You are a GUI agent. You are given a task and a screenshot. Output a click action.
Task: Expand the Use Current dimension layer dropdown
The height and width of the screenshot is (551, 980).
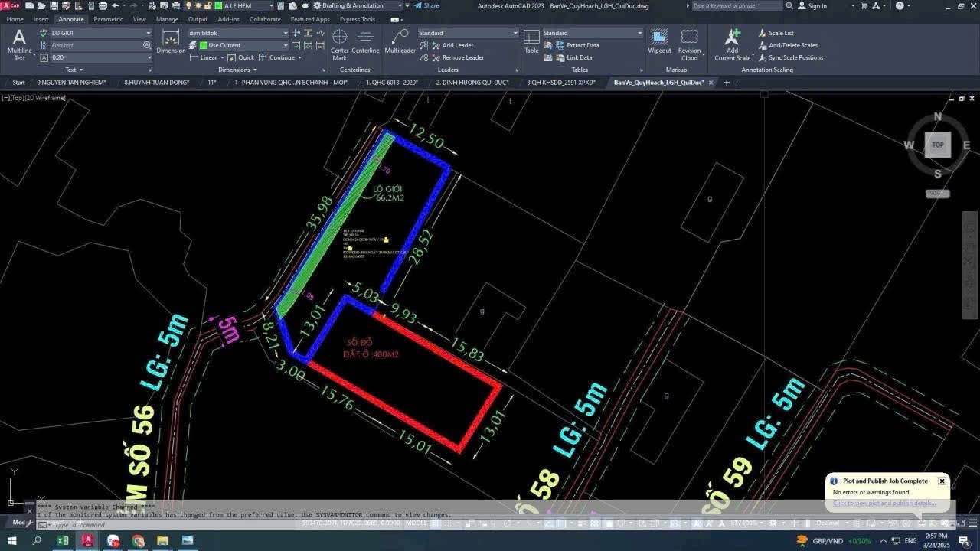pos(286,45)
